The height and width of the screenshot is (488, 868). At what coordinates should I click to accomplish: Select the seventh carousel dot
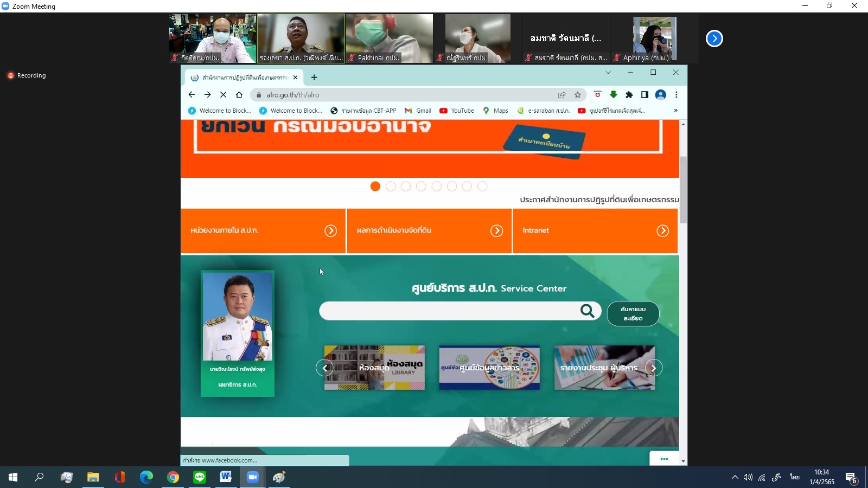point(467,187)
